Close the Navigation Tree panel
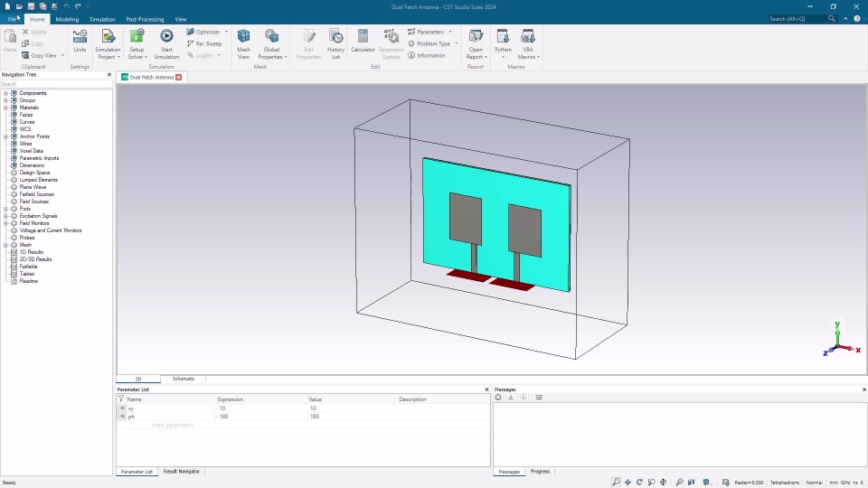 click(109, 75)
